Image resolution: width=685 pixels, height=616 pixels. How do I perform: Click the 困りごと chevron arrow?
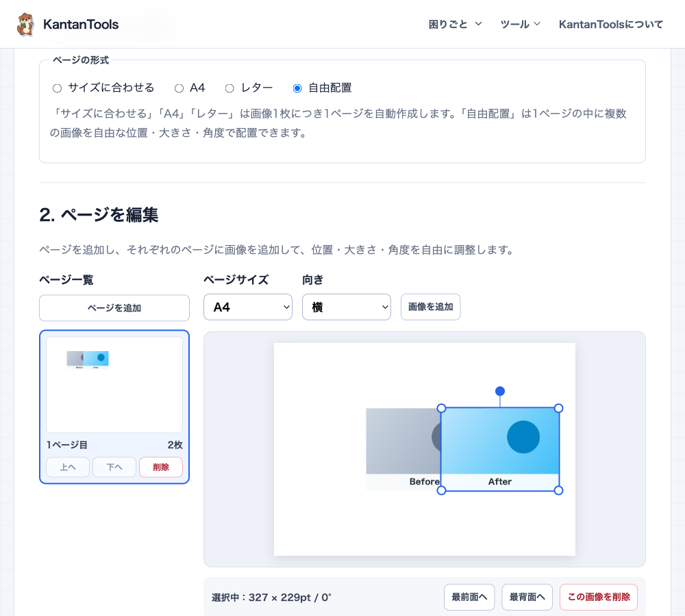[x=478, y=23]
